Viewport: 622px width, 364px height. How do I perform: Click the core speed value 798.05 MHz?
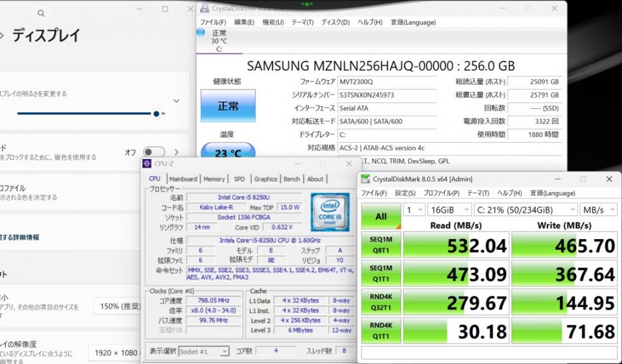213,301
